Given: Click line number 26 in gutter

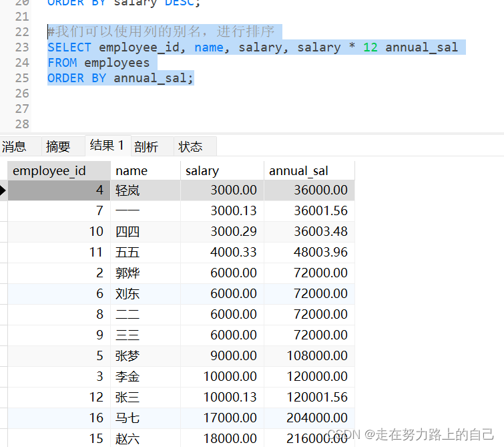Looking at the screenshot, I should point(22,94).
